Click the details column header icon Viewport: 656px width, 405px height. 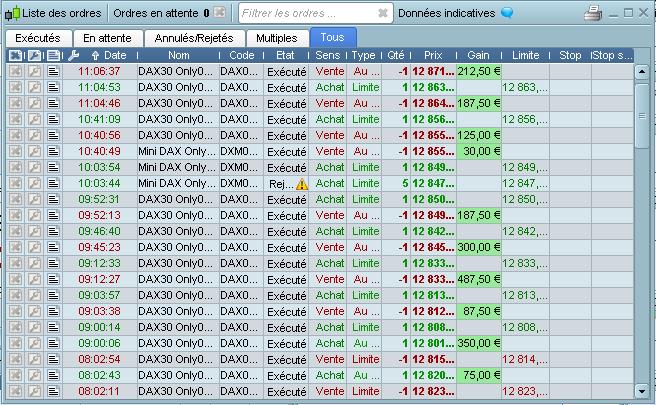point(54,55)
